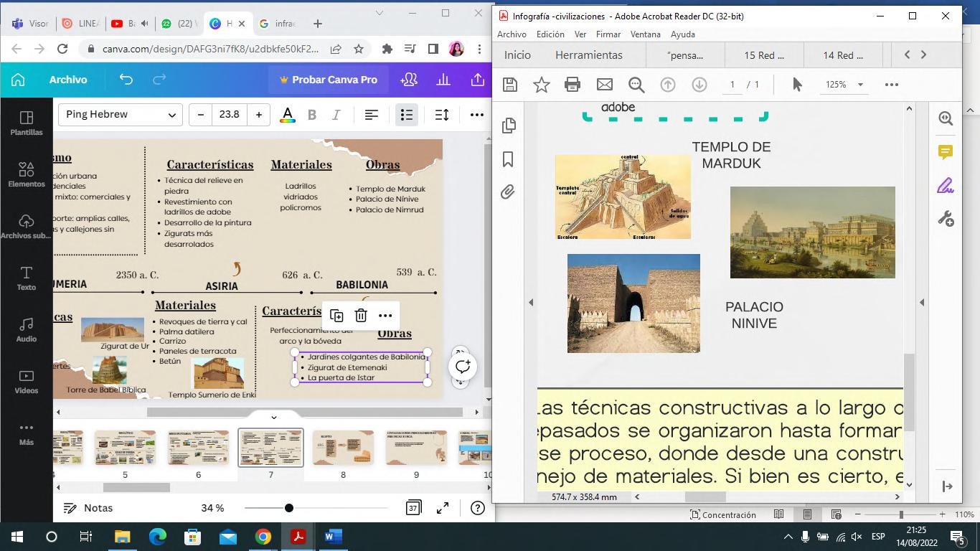Toggle bold formatting in Canva

pyautogui.click(x=312, y=115)
